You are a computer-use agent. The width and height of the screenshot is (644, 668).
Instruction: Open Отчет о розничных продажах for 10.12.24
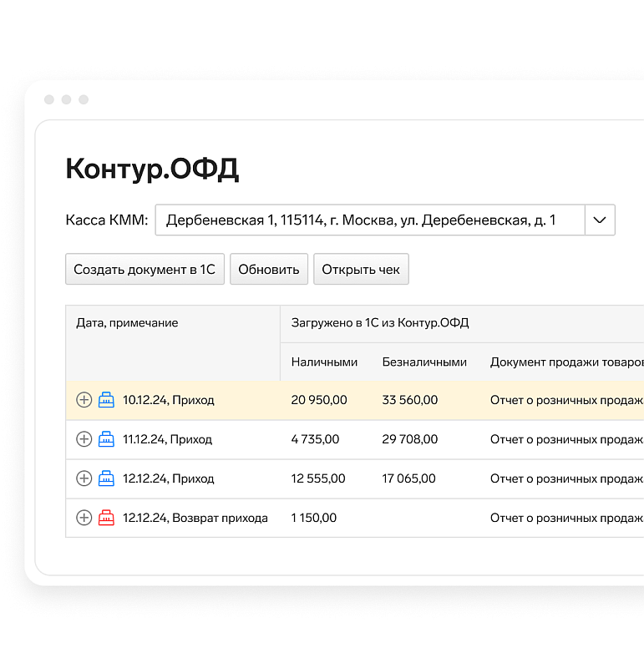tap(567, 400)
